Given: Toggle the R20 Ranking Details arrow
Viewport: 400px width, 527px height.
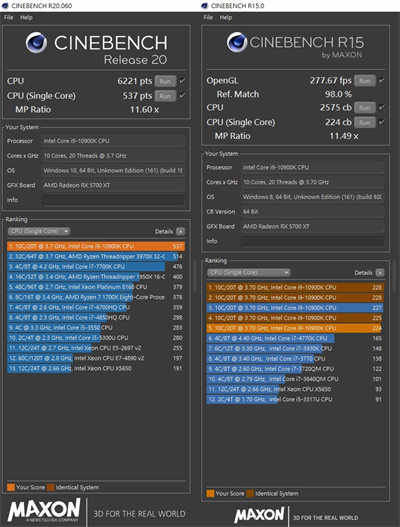Looking at the screenshot, I should [x=181, y=231].
